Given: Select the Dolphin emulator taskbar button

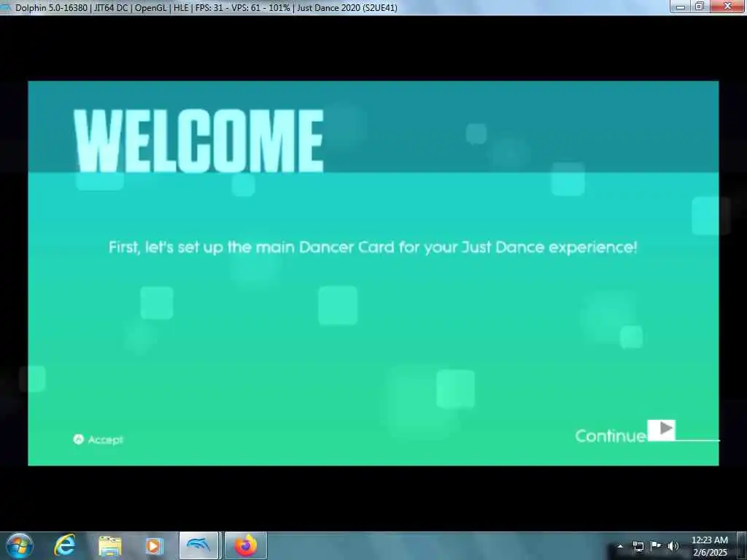Looking at the screenshot, I should 199,545.
